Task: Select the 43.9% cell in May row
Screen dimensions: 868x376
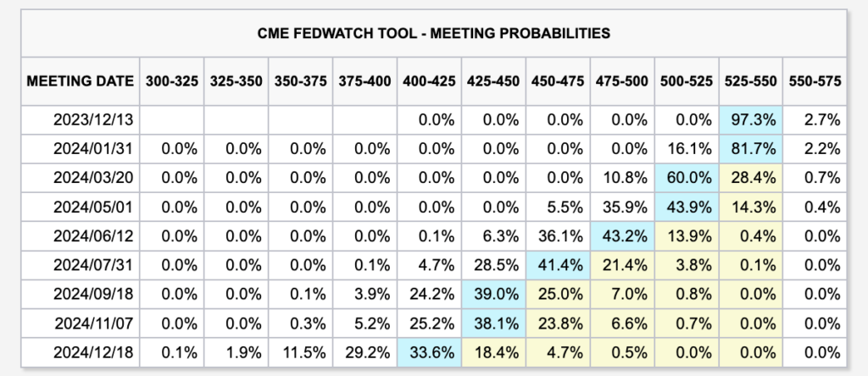Action: 687,207
